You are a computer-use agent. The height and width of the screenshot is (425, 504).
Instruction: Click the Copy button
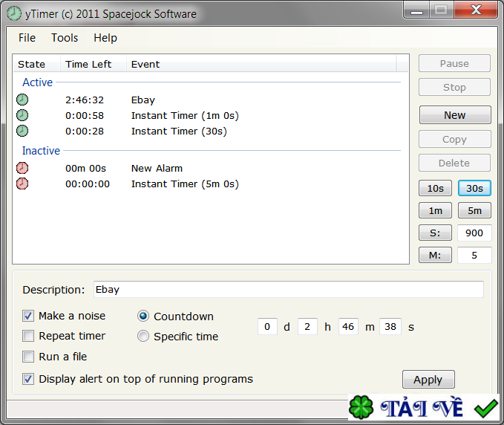click(454, 139)
